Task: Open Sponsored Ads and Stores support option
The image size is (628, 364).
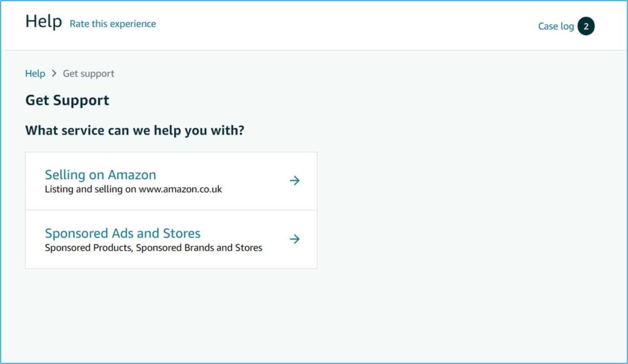Action: (172, 240)
